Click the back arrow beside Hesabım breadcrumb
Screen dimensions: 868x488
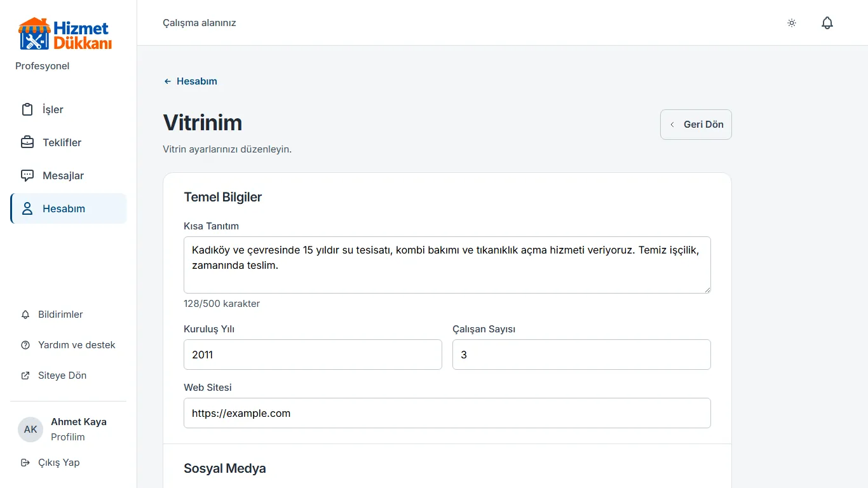click(x=168, y=81)
